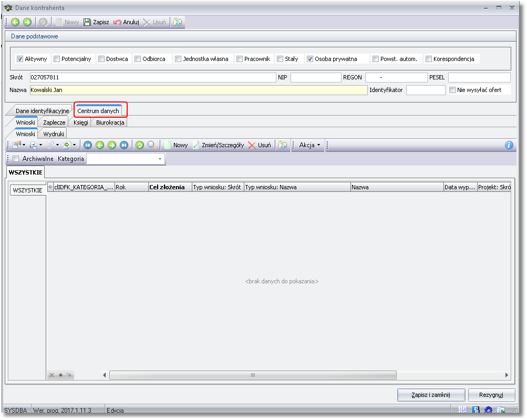Open the Zaplecze tab
527x420 pixels.
tap(54, 122)
